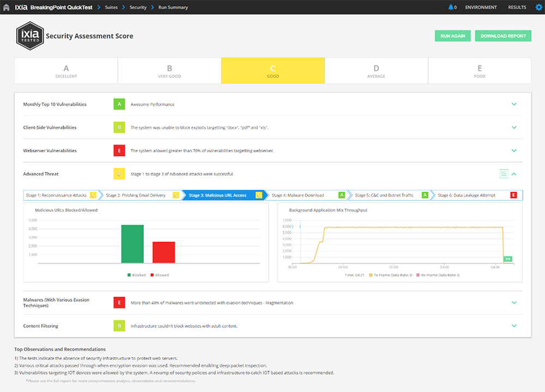Click grade E badge for Malwares row

119,303
